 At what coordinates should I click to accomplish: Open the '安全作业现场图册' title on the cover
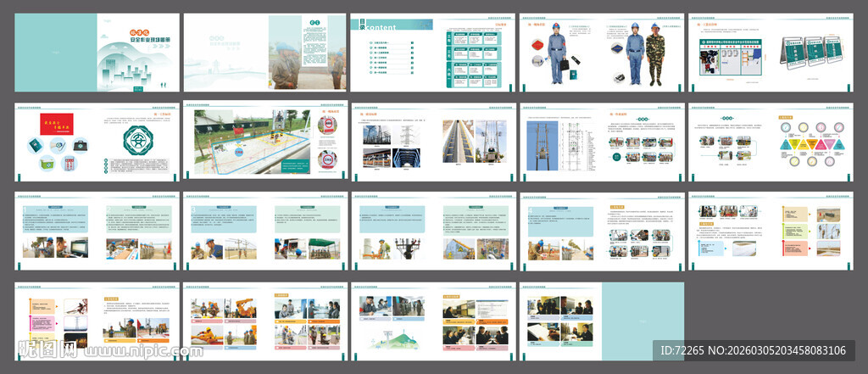point(149,40)
